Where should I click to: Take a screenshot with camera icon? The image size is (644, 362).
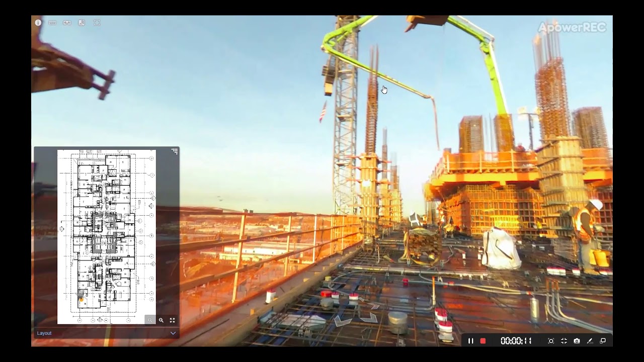577,341
